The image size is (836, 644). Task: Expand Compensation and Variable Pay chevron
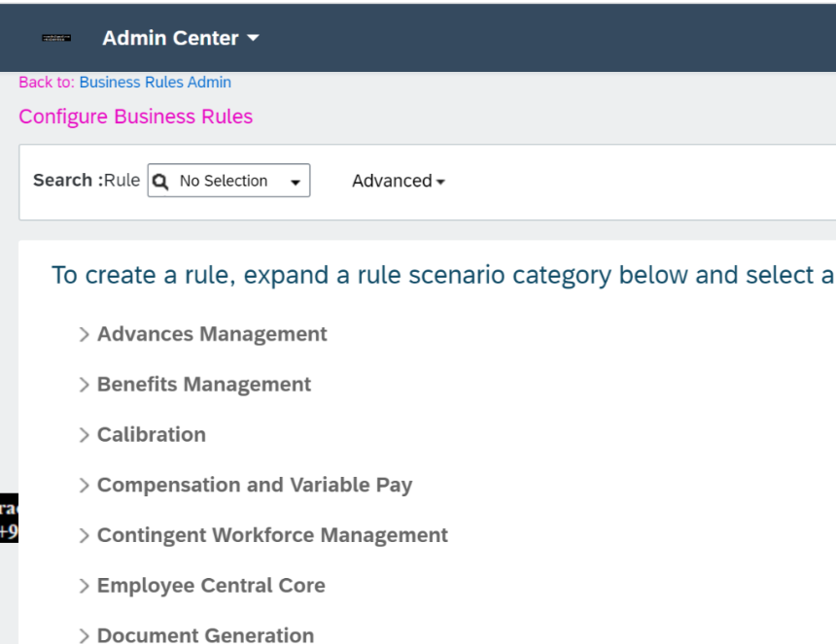tap(84, 486)
